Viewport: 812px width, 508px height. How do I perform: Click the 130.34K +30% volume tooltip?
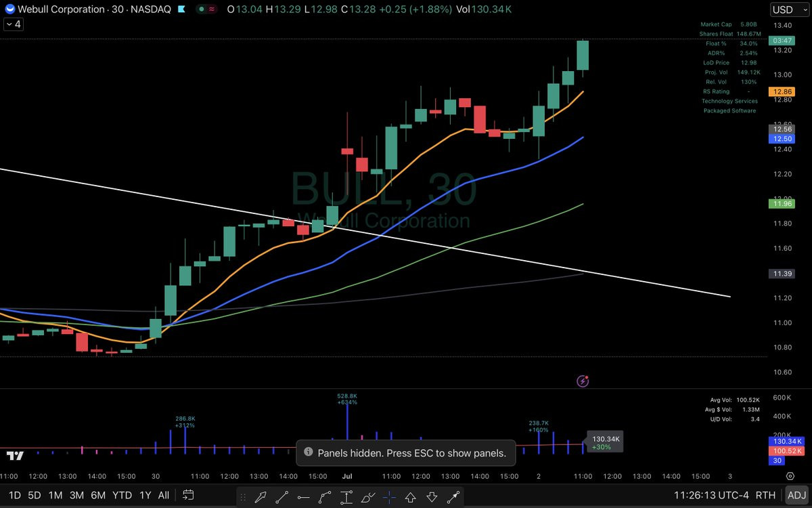point(606,443)
